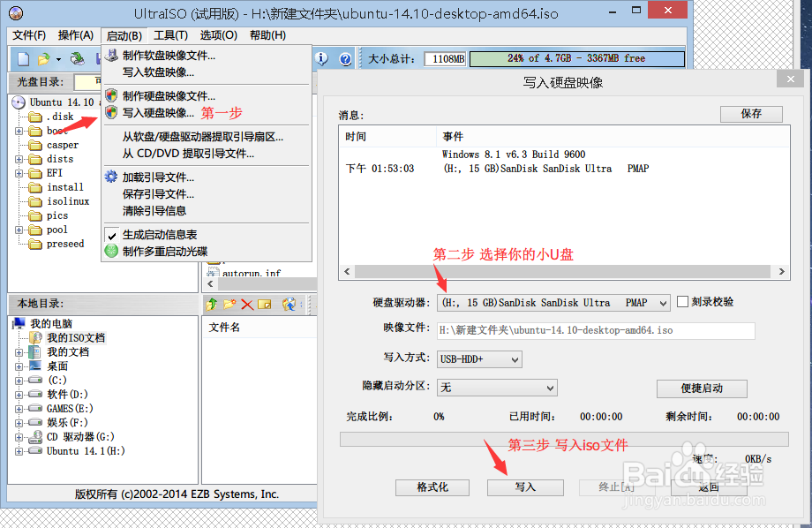Click the Open file folder toolbar icon

point(43,59)
